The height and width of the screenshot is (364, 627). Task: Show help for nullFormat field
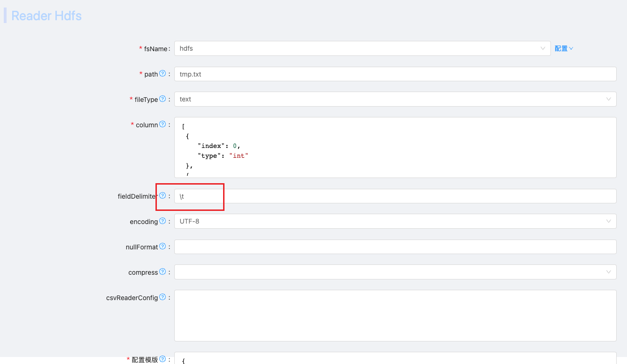point(162,246)
